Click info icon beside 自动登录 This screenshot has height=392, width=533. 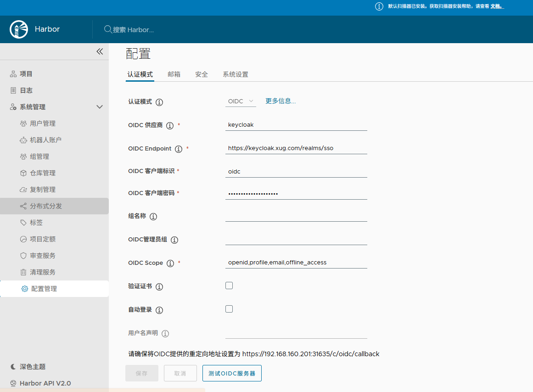click(159, 310)
